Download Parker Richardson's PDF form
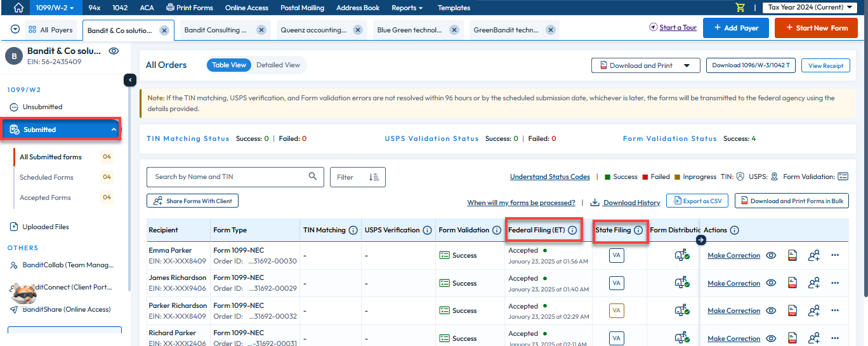The image size is (868, 346). (x=792, y=311)
